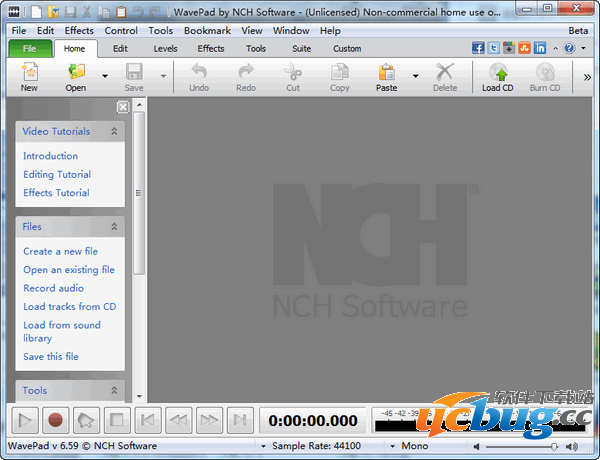Click the Facebook share icon
Image resolution: width=600 pixels, height=460 pixels.
tap(478, 48)
